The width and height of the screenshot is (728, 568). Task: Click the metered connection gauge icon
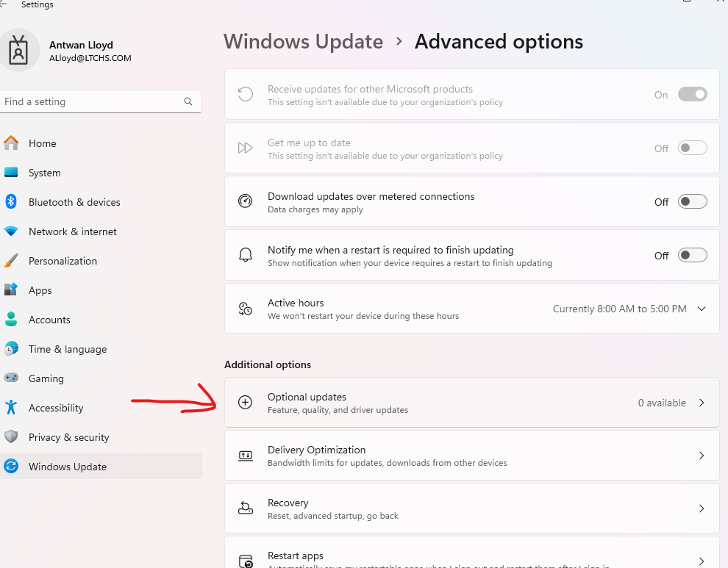click(245, 201)
